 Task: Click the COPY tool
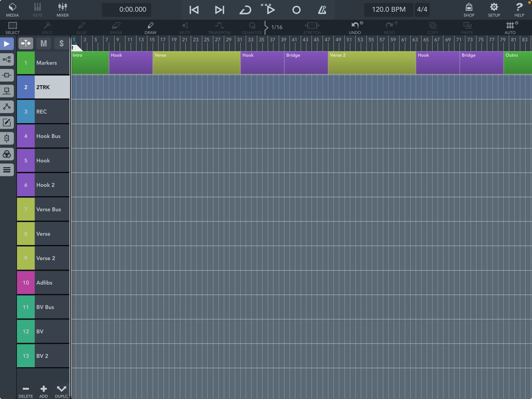coord(433,28)
